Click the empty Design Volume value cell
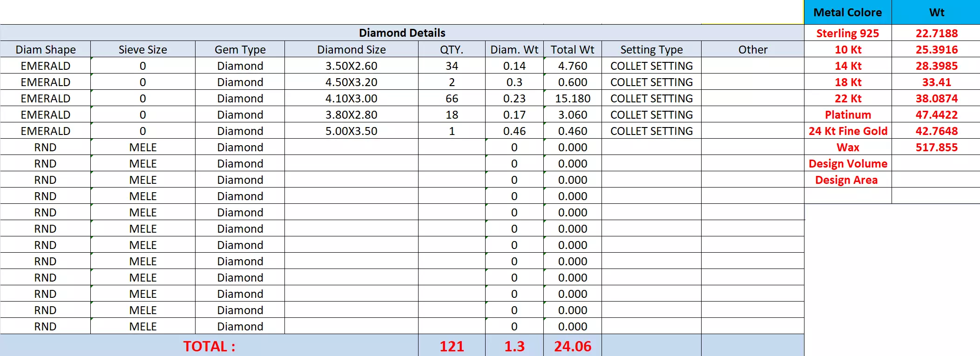The width and height of the screenshot is (980, 356). pyautogui.click(x=936, y=163)
